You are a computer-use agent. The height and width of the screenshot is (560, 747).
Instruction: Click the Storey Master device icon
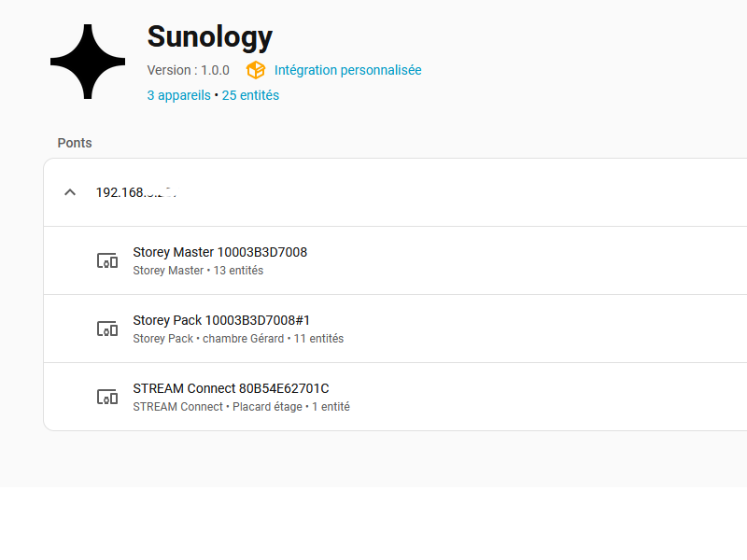pyautogui.click(x=108, y=260)
